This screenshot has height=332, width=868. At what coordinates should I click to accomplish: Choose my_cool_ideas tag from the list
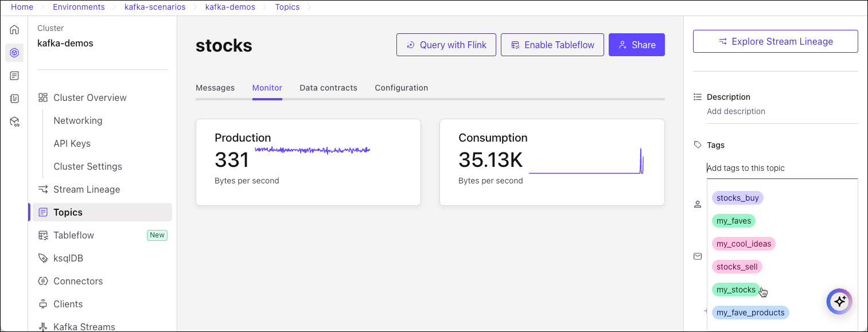744,244
